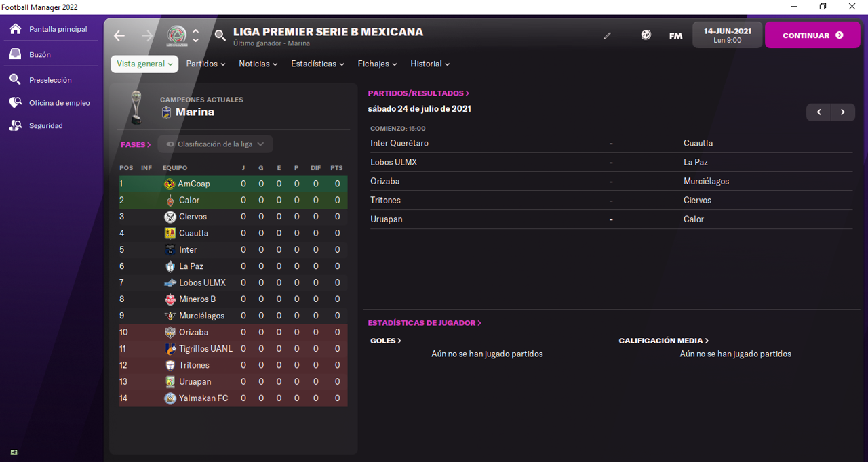Open the FM menu icon
Viewport: 868px width, 462px height.
tap(675, 36)
